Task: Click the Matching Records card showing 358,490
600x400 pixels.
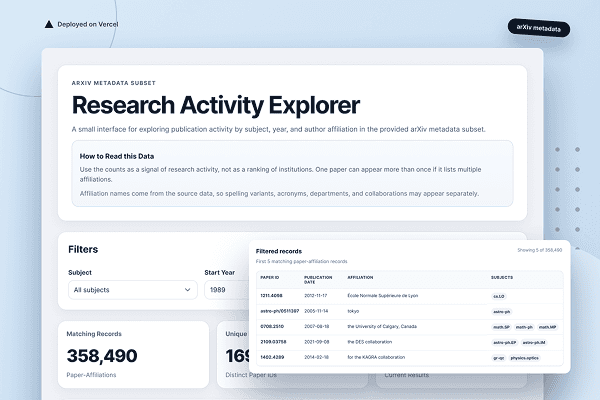Action: click(133, 354)
